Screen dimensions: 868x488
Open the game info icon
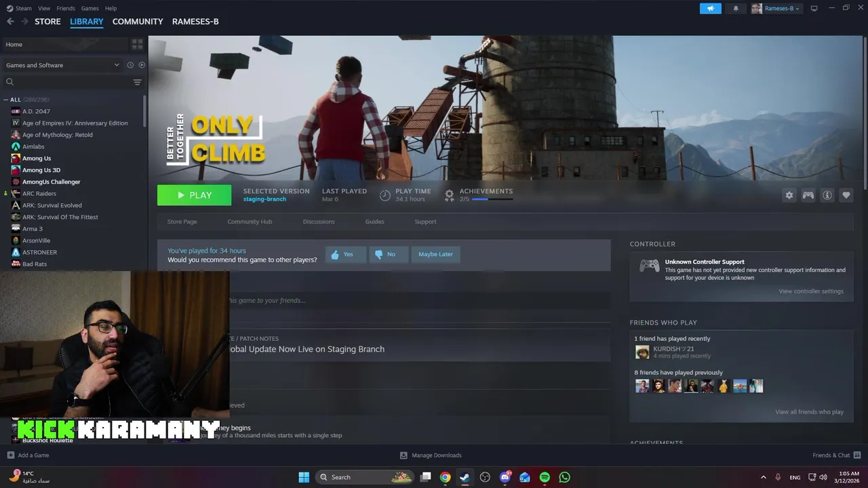[x=827, y=195]
